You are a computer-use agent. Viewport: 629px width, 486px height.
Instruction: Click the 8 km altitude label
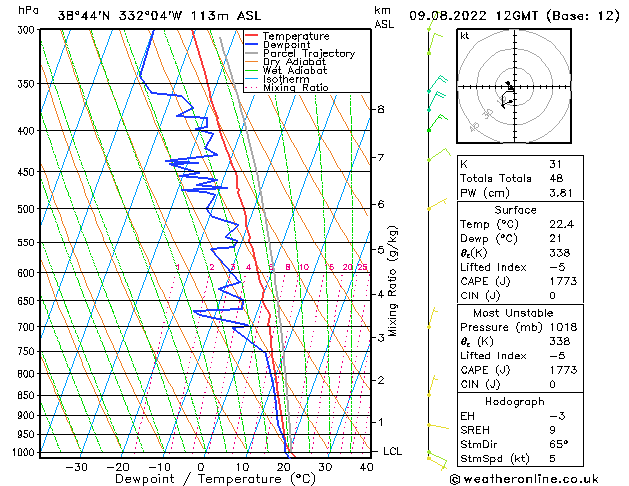pyautogui.click(x=381, y=109)
